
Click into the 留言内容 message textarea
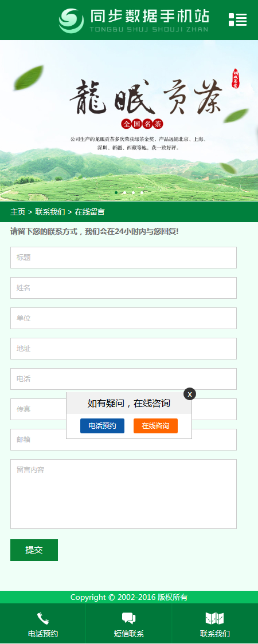click(x=123, y=494)
